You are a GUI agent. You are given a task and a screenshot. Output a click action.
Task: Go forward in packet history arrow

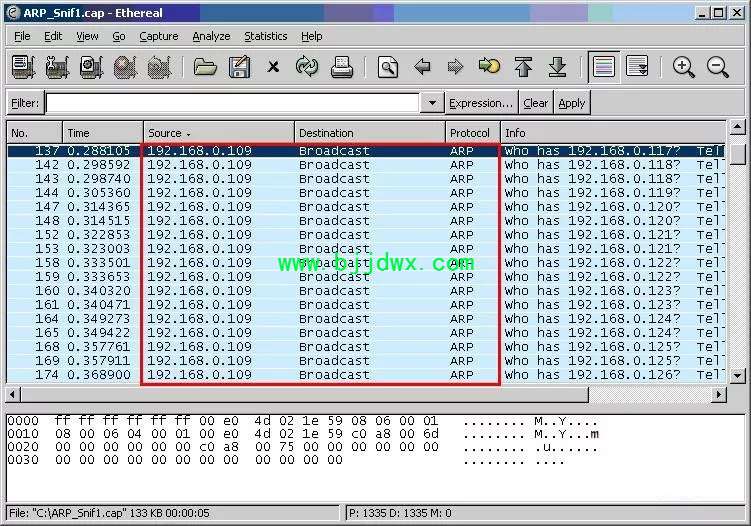[x=455, y=67]
